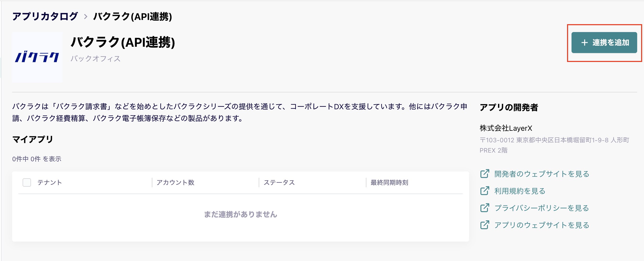This screenshot has height=261, width=644.
Task: Open the アプリカタログ breadcrumb link
Action: pos(45,16)
